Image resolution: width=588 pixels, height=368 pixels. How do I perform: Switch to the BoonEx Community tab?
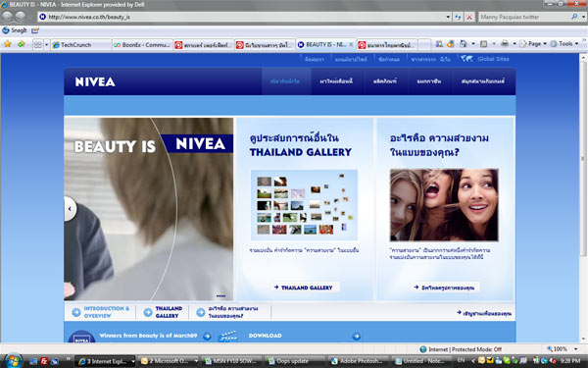pyautogui.click(x=142, y=45)
